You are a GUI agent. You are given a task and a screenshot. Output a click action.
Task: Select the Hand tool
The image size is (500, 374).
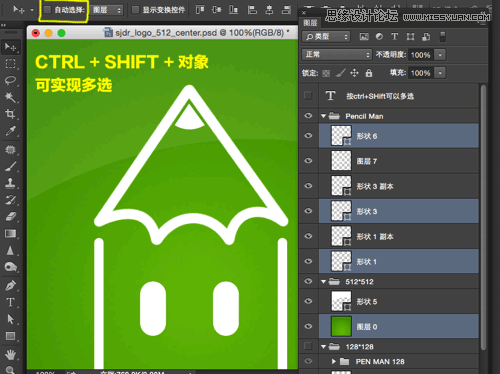tap(10, 355)
